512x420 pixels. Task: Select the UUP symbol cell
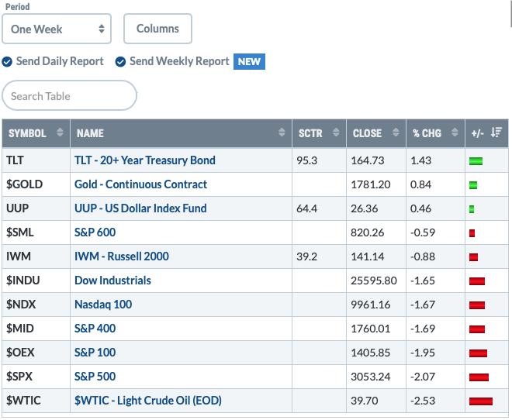36,208
